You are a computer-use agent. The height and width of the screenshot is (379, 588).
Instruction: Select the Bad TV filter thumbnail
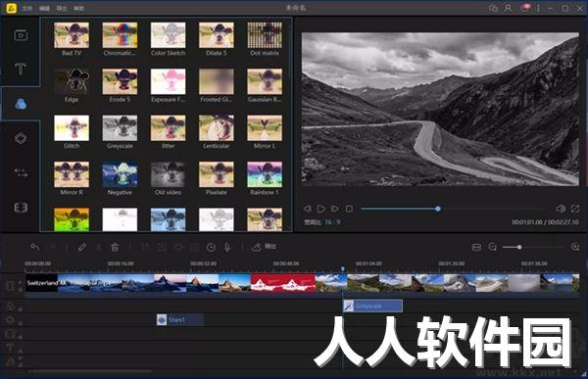pyautogui.click(x=72, y=35)
